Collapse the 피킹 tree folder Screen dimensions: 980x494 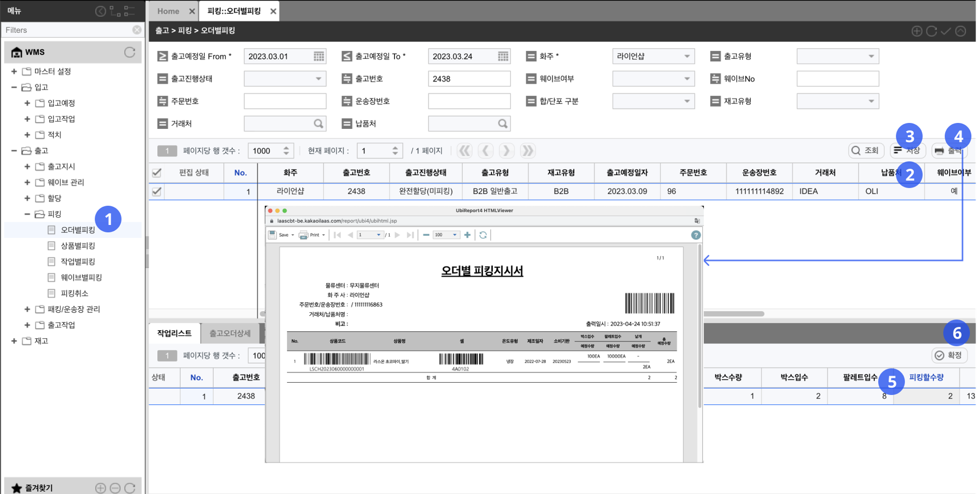click(x=27, y=214)
